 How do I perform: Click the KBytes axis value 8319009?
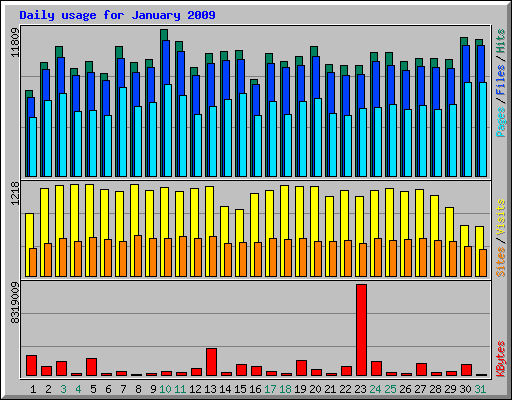15,303
